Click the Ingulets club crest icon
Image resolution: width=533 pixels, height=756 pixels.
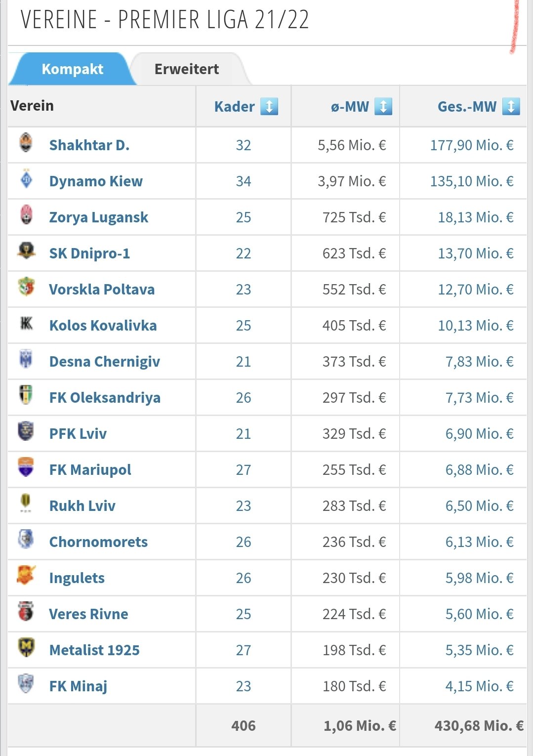point(26,575)
